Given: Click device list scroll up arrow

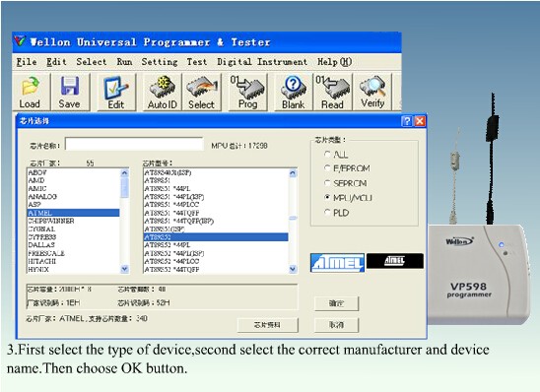Looking at the screenshot, I should coord(293,173).
